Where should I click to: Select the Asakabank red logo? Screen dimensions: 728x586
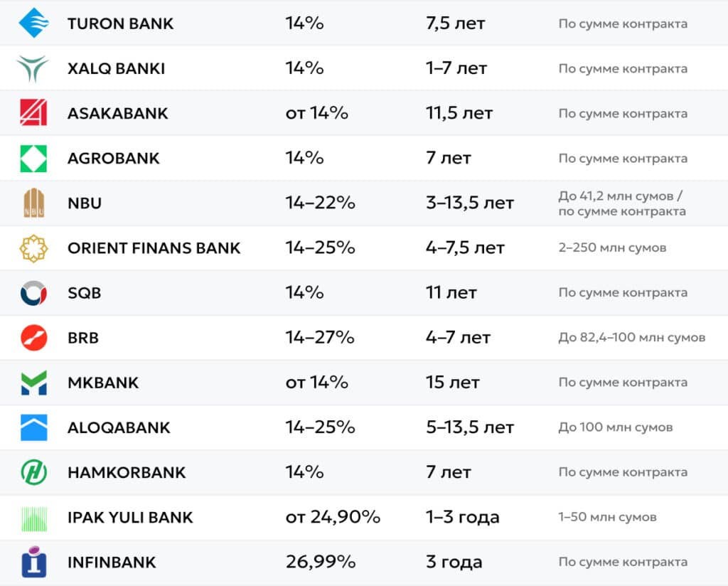pyautogui.click(x=33, y=112)
